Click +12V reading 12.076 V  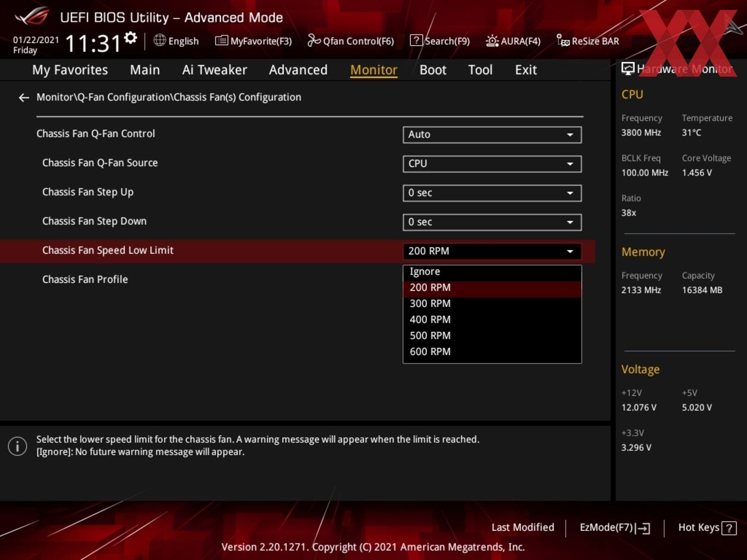pos(639,408)
